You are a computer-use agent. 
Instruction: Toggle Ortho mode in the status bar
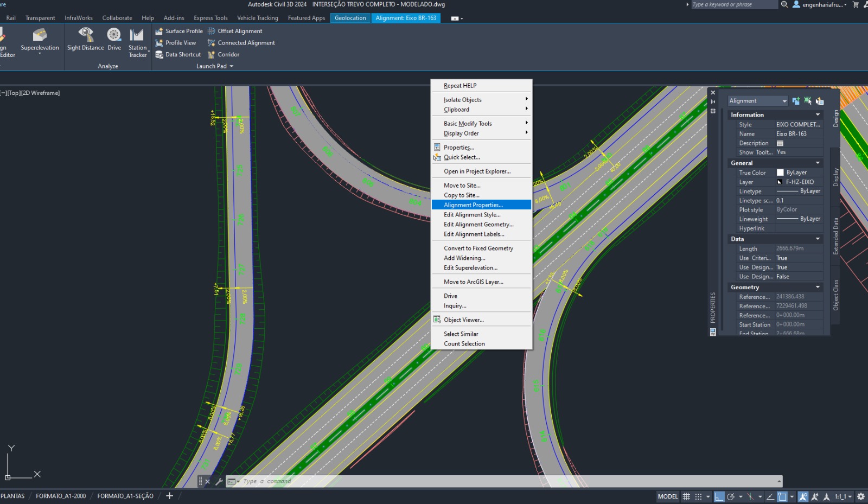(x=719, y=496)
